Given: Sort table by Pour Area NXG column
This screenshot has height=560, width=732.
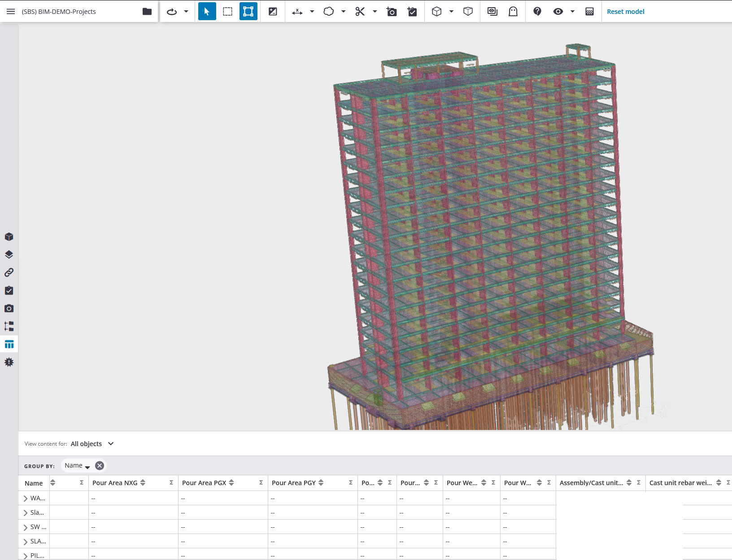Looking at the screenshot, I should pyautogui.click(x=144, y=482).
